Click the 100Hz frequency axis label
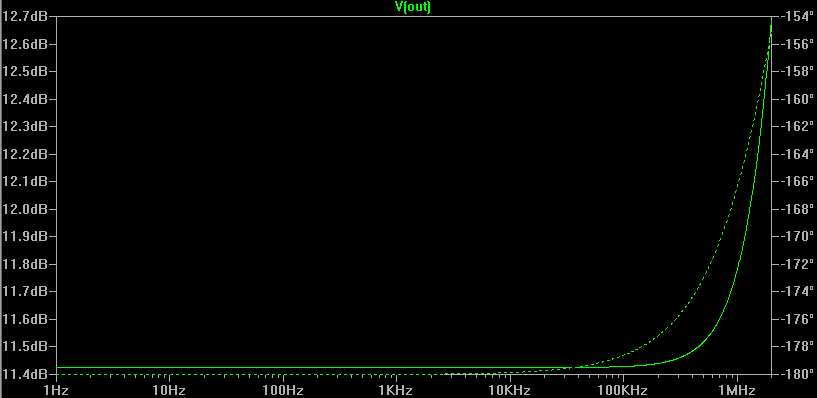817x398 pixels. [282, 390]
